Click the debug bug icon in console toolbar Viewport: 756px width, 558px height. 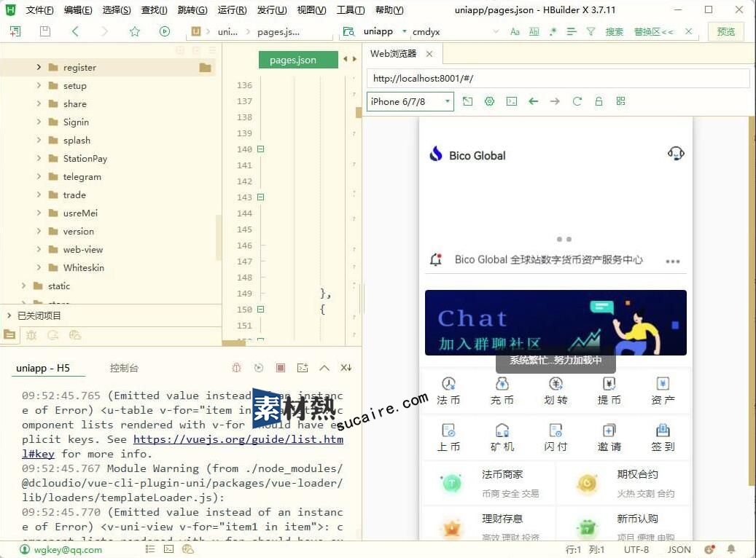(236, 368)
